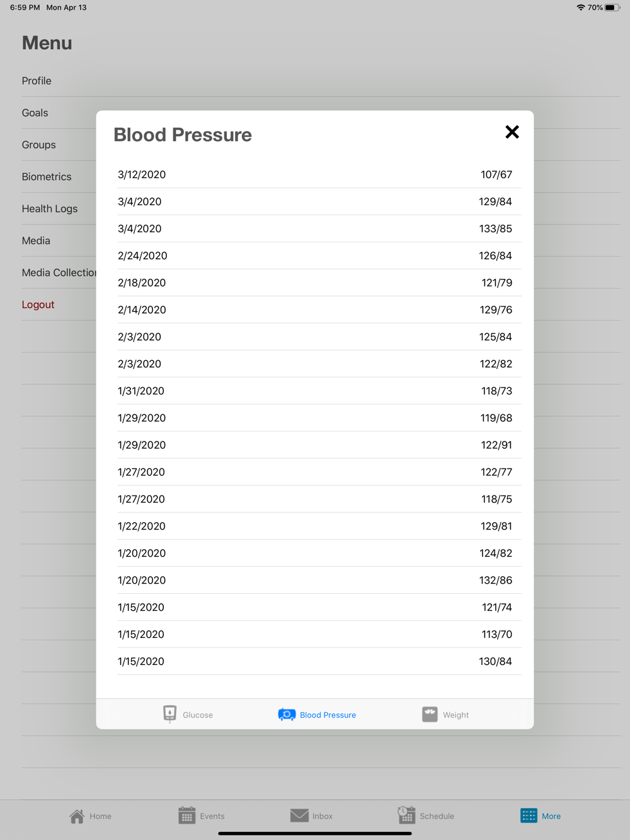Select the 3/12/2020 reading of 107/67
Image resolution: width=630 pixels, height=840 pixels.
pos(315,175)
